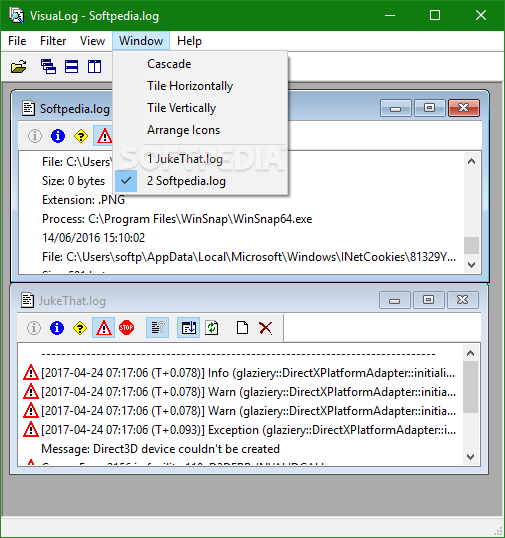Image resolution: width=505 pixels, height=538 pixels.
Task: Click the Tile Horizontally toolbar icon
Action: (x=71, y=67)
